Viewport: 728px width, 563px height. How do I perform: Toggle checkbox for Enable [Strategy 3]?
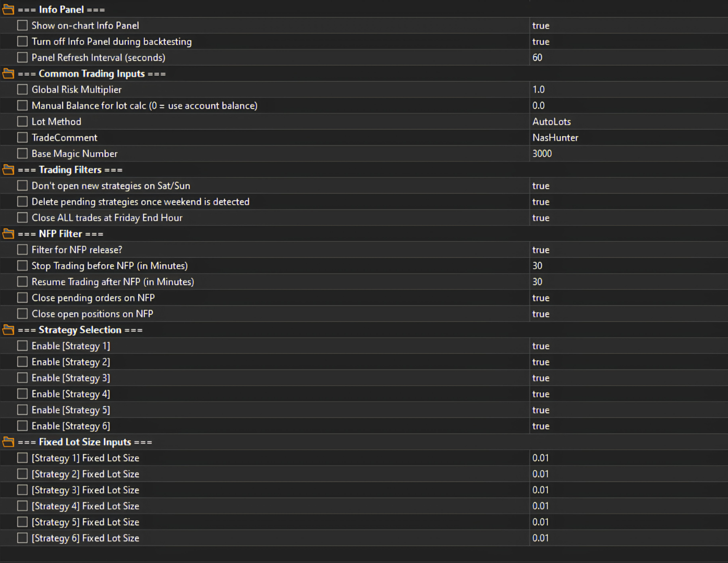click(x=22, y=378)
